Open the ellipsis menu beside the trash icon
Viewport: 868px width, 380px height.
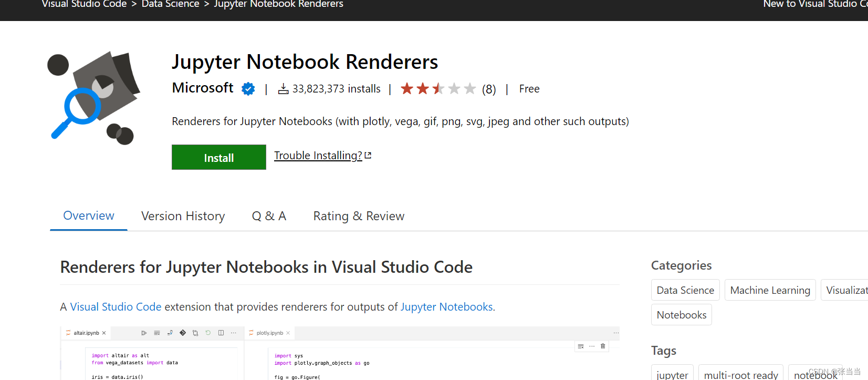592,346
